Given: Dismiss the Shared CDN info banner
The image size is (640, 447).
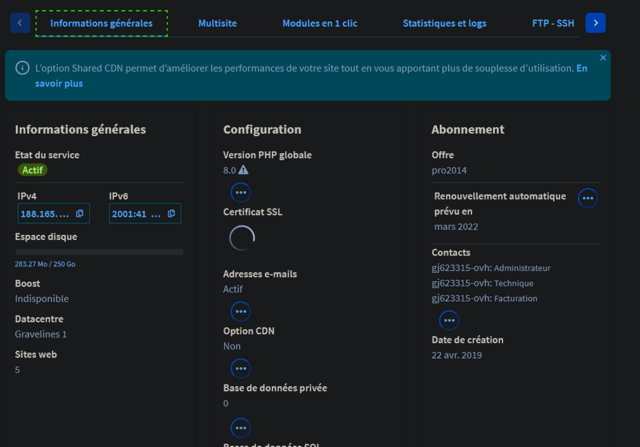Looking at the screenshot, I should point(603,58).
